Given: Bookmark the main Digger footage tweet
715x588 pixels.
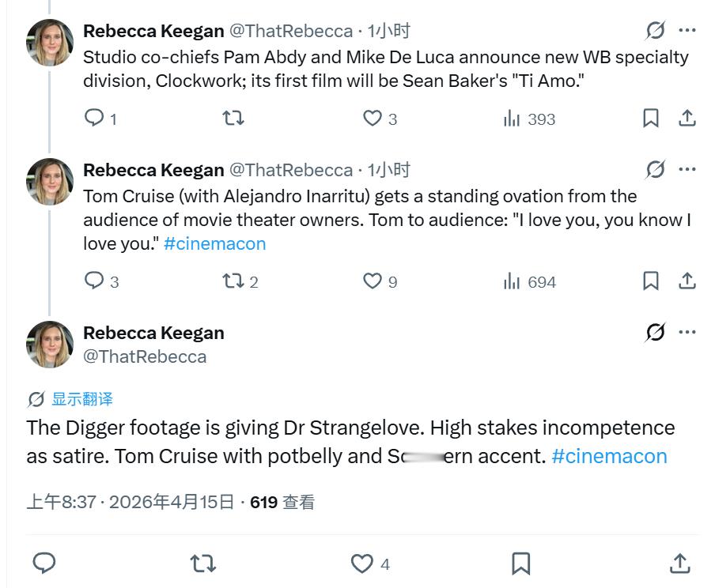Looking at the screenshot, I should tap(520, 563).
